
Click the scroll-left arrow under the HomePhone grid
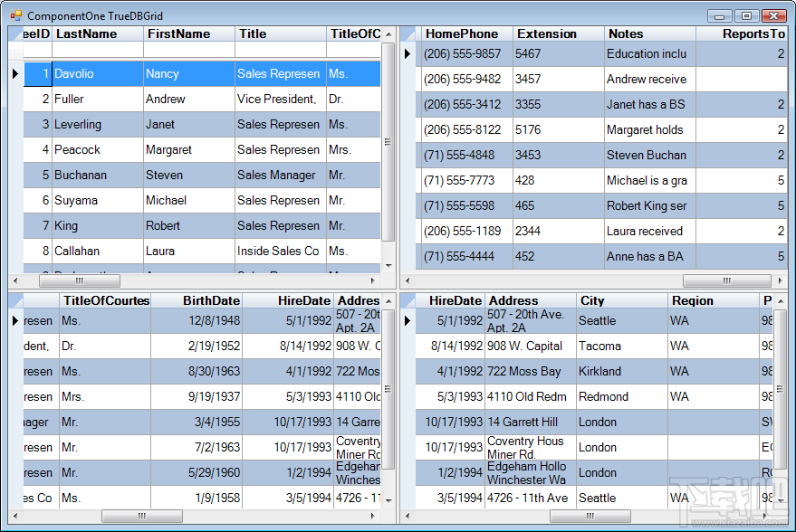(408, 280)
